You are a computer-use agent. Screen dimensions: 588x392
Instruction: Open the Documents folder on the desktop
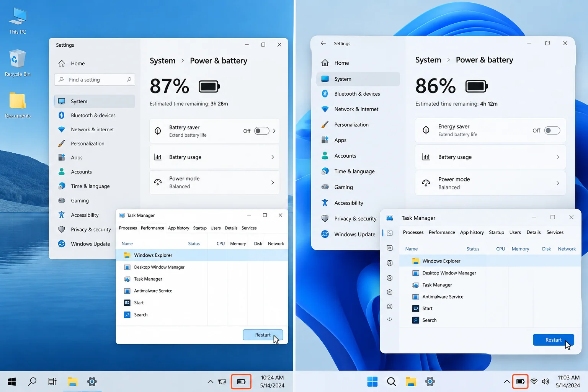point(18,105)
